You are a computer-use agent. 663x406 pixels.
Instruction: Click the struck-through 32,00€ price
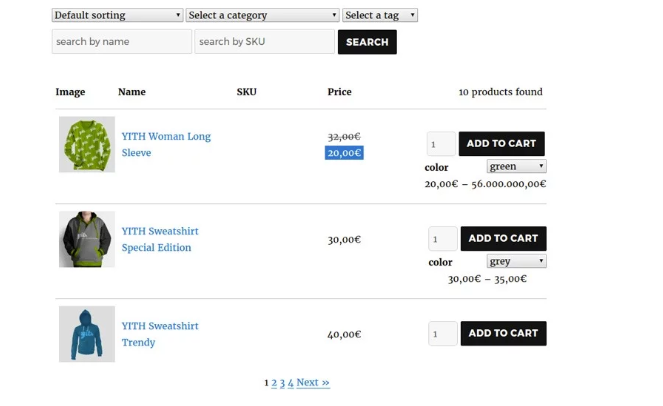[x=344, y=136]
